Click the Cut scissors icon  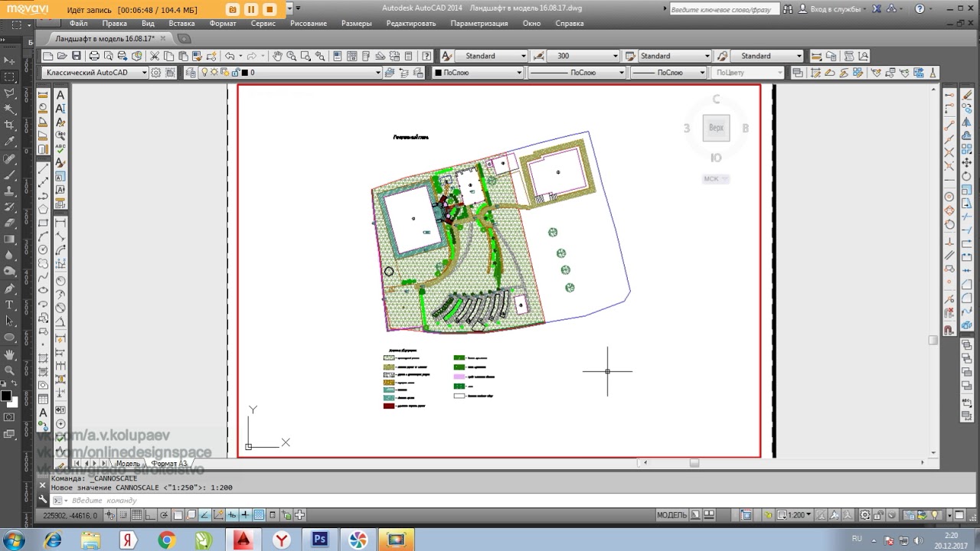click(154, 56)
